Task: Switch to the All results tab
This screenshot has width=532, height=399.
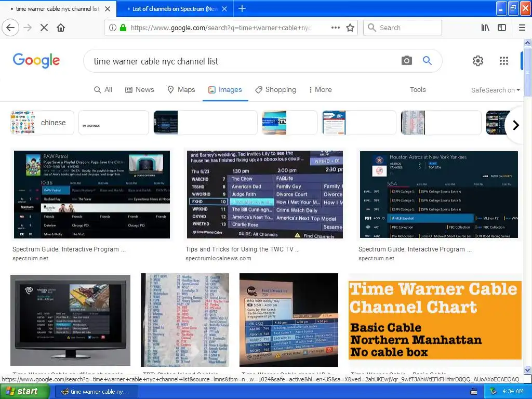Action: (103, 89)
